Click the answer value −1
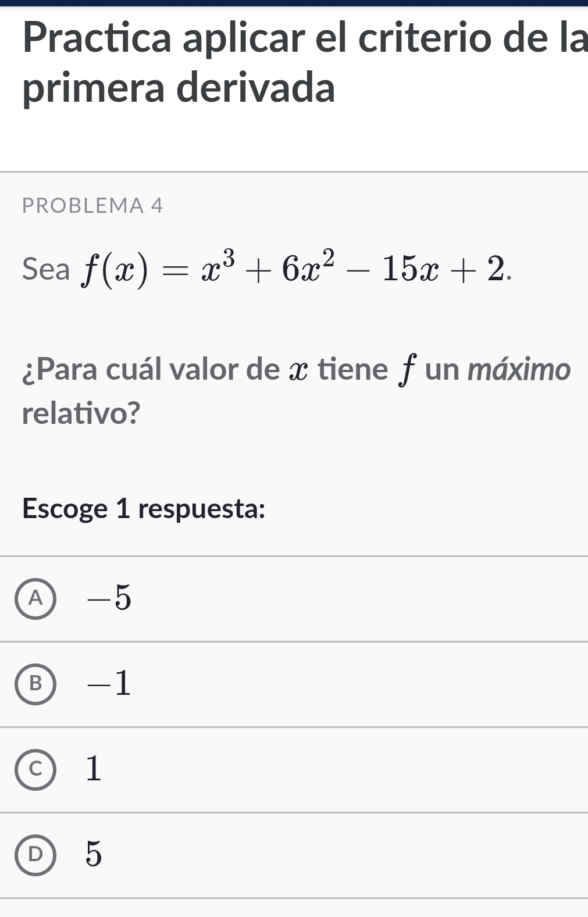The height and width of the screenshot is (917, 588). pyautogui.click(x=109, y=684)
